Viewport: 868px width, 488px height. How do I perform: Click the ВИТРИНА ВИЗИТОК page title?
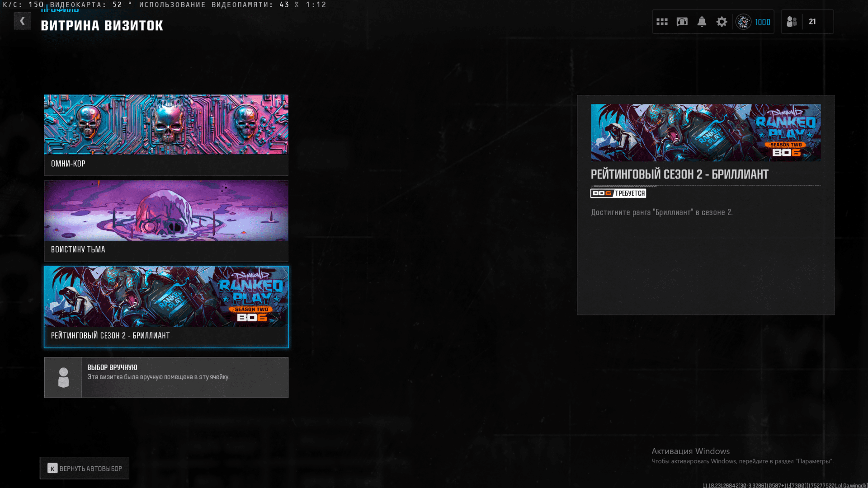(102, 26)
